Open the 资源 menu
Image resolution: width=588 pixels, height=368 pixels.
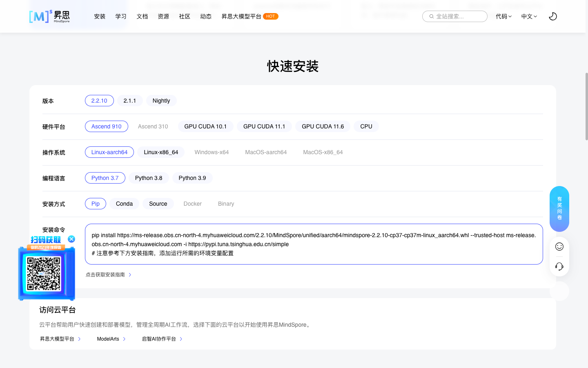pos(163,16)
